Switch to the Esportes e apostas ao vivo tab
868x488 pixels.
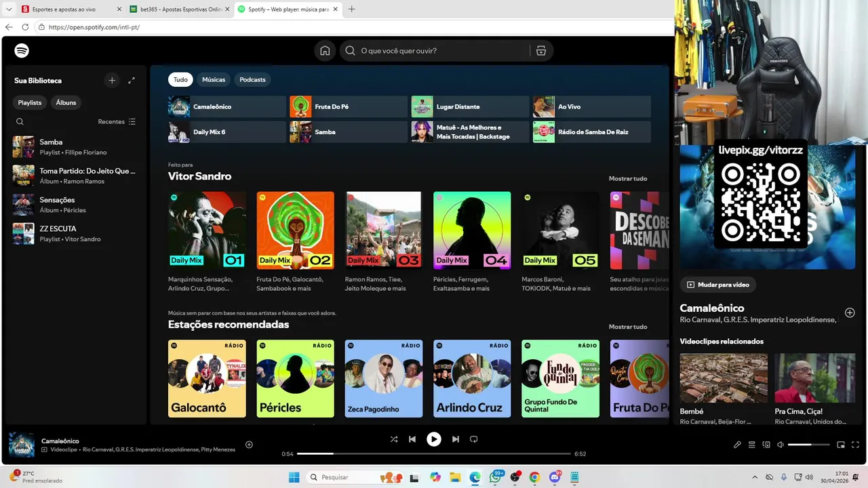(70, 9)
